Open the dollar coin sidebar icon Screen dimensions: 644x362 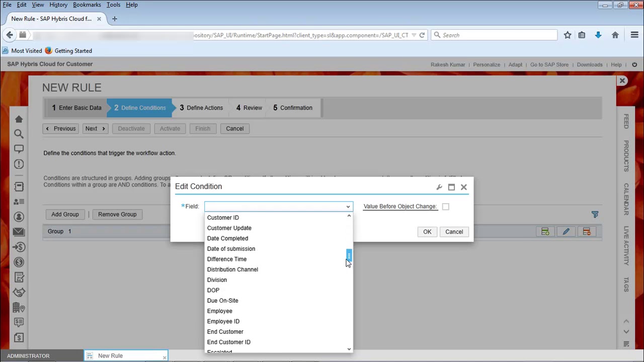pyautogui.click(x=19, y=262)
